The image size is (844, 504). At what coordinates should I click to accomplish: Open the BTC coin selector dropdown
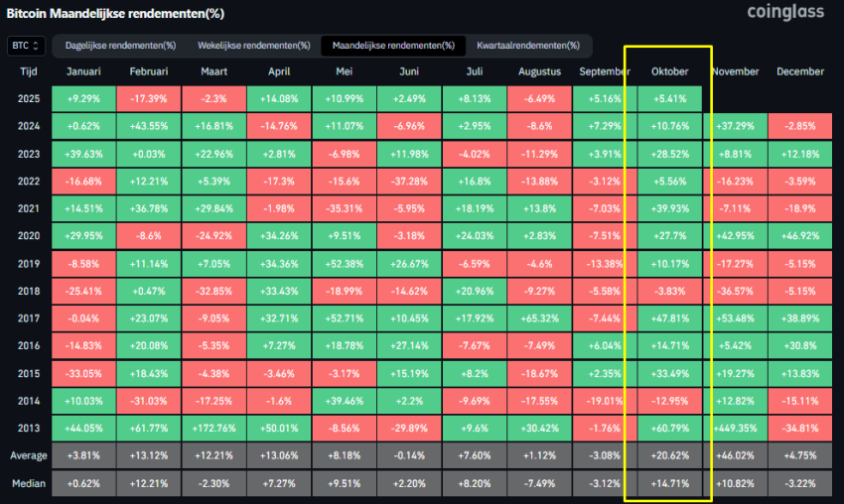[x=25, y=47]
